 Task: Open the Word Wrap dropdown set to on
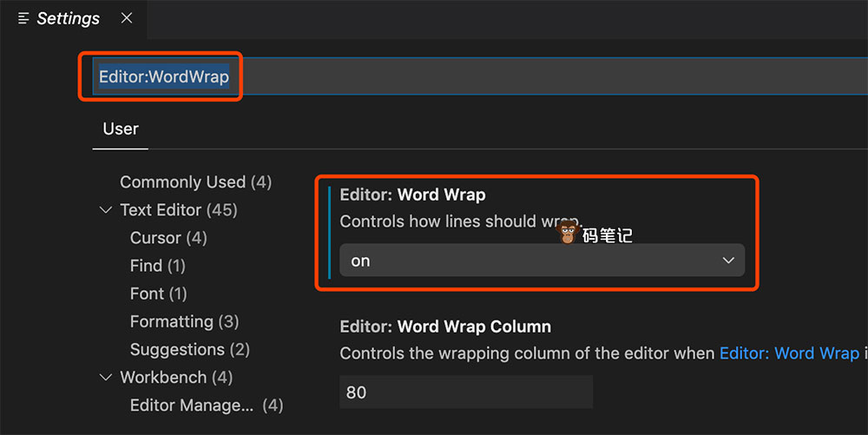click(x=541, y=260)
